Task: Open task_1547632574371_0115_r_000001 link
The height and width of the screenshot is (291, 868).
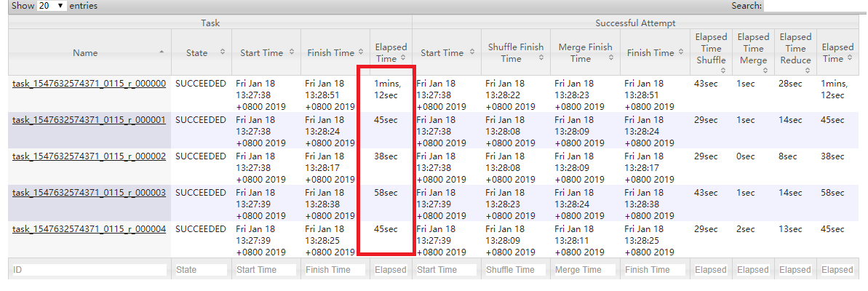Action: coord(89,120)
